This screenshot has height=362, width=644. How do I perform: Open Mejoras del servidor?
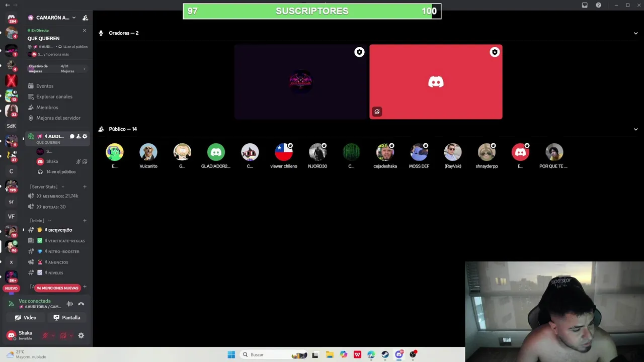coord(58,118)
